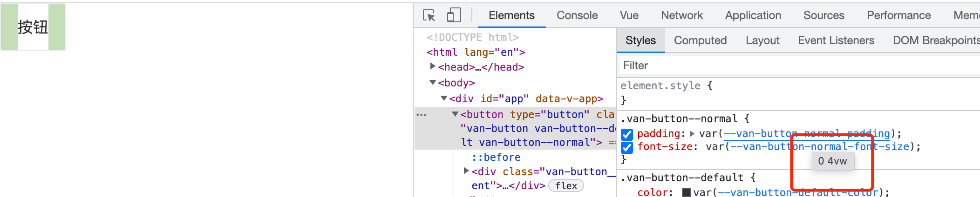Open the color swatch for color property
This screenshot has width=980, height=197.
[x=687, y=192]
